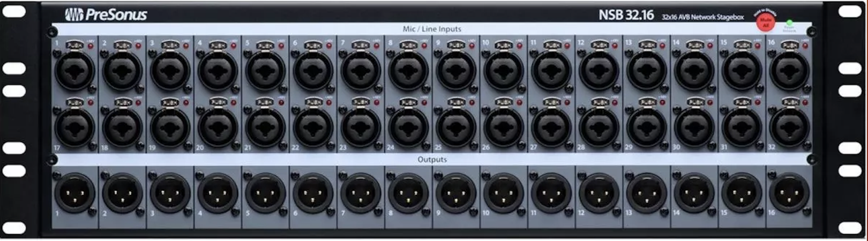868x241 pixels.
Task: Click the '32x16 AVB Network Stagebox' text
Action: tap(702, 17)
